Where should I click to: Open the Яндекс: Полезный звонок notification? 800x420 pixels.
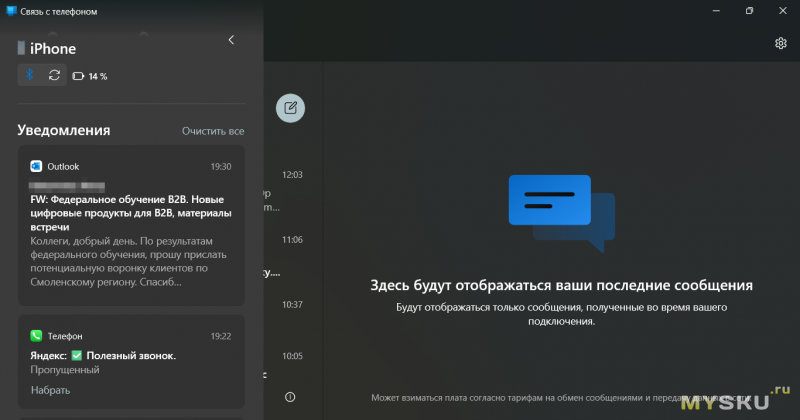[x=131, y=361]
